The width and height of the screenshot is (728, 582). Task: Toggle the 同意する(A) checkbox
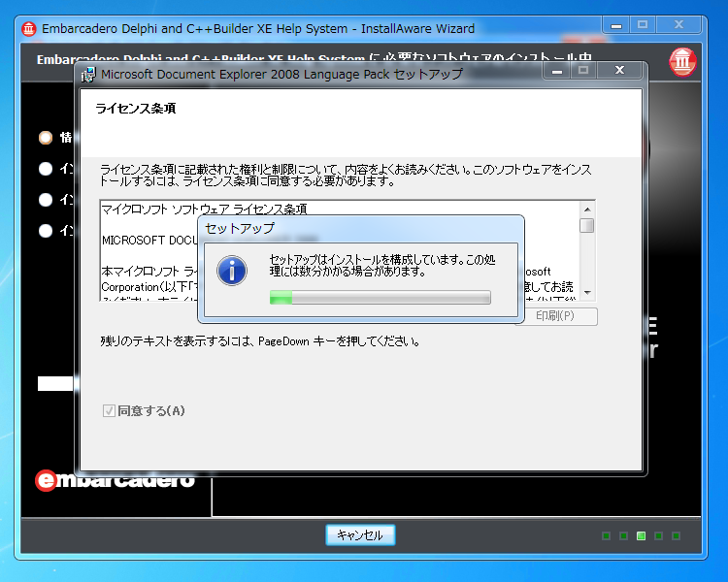109,410
